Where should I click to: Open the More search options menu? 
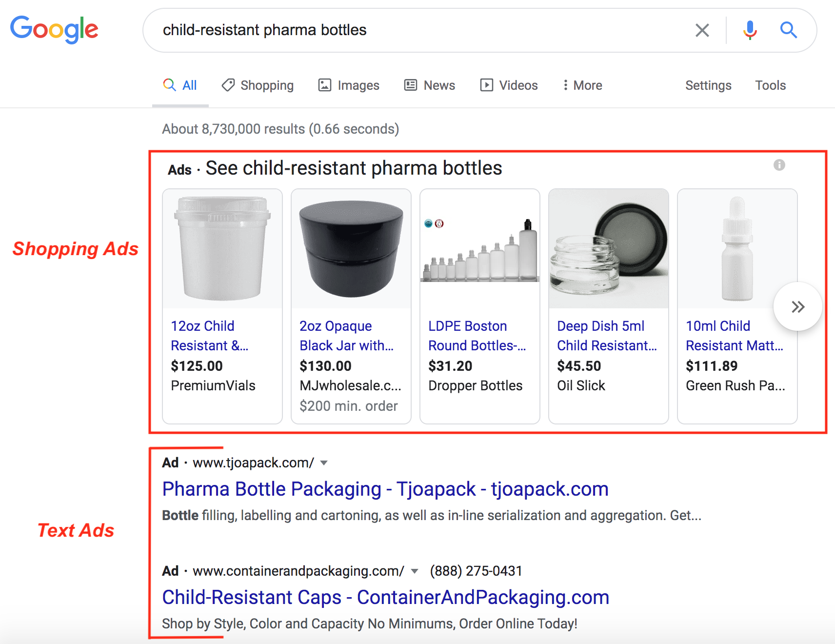click(x=582, y=85)
